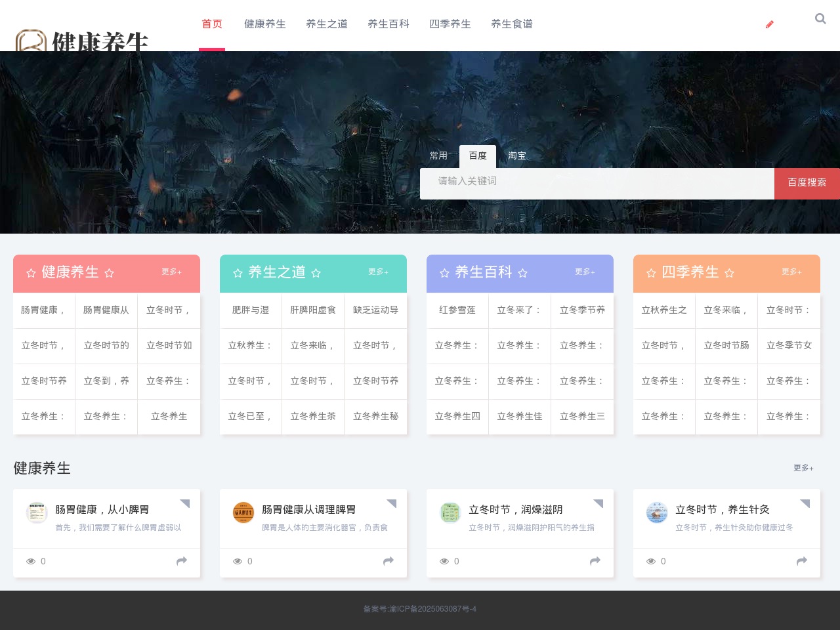Click the star left of the 健康养生 heading
The image size is (840, 630).
coord(31,273)
